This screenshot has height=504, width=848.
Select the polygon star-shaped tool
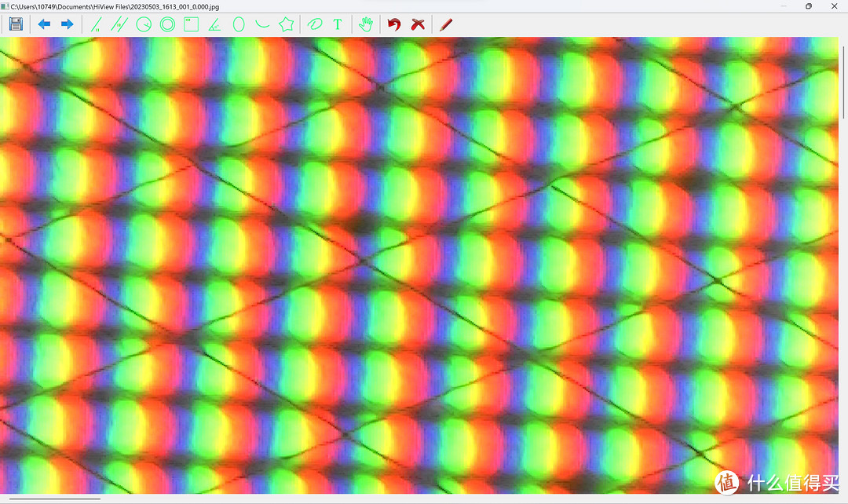click(286, 24)
